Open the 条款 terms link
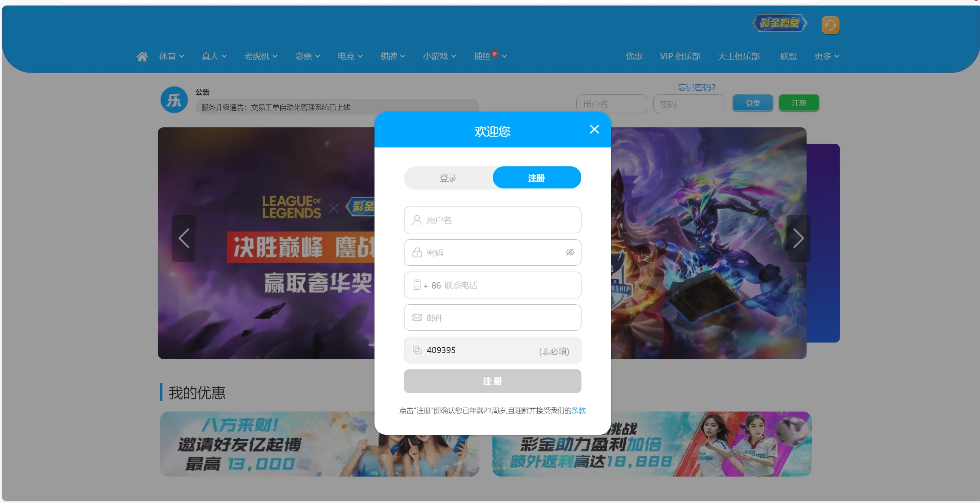This screenshot has width=980, height=503. pyautogui.click(x=578, y=411)
